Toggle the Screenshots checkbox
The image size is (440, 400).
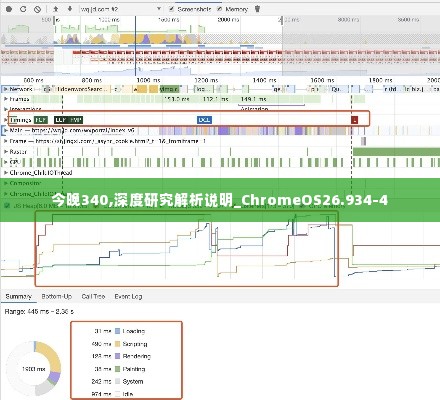click(171, 9)
